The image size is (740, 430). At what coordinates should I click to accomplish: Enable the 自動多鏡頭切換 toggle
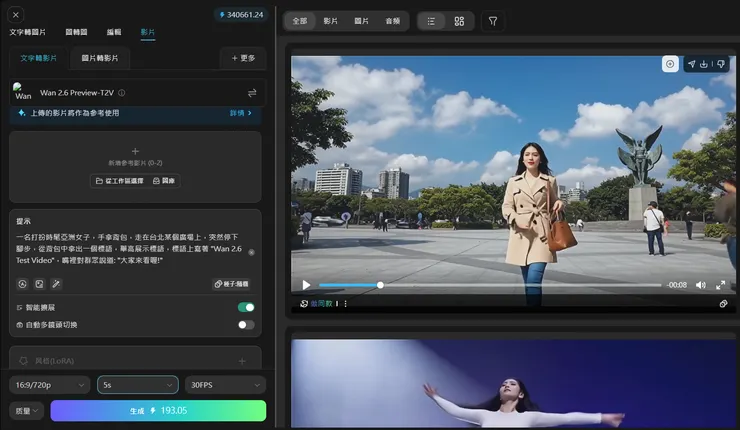(x=246, y=325)
